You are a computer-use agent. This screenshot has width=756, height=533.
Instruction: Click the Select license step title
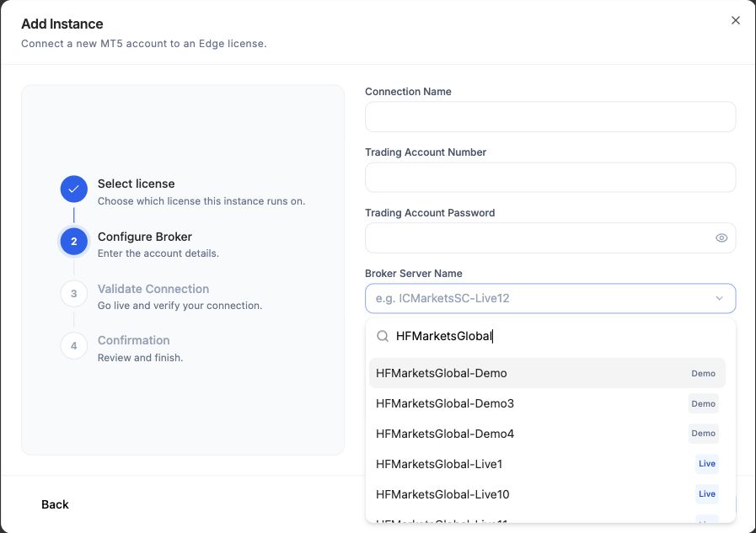click(136, 184)
